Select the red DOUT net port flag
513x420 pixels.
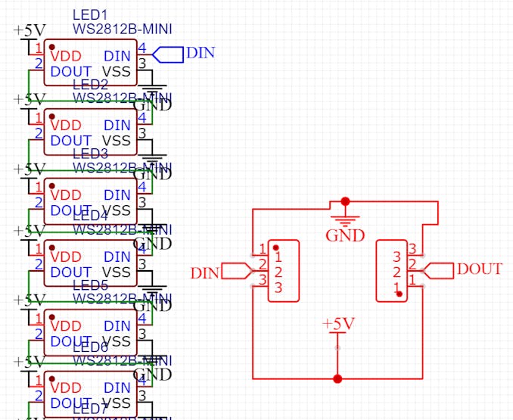pyautogui.click(x=438, y=271)
